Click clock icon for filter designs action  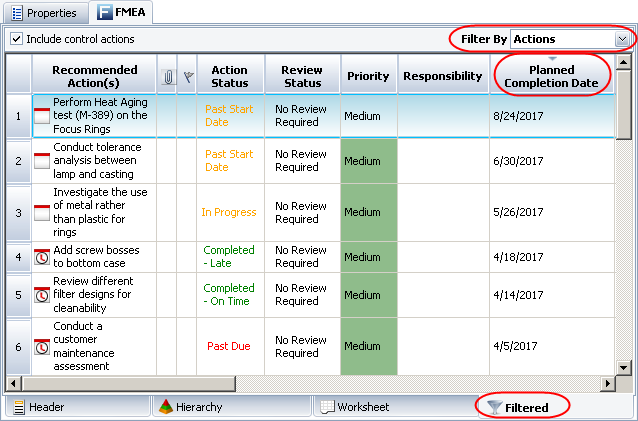[42, 295]
